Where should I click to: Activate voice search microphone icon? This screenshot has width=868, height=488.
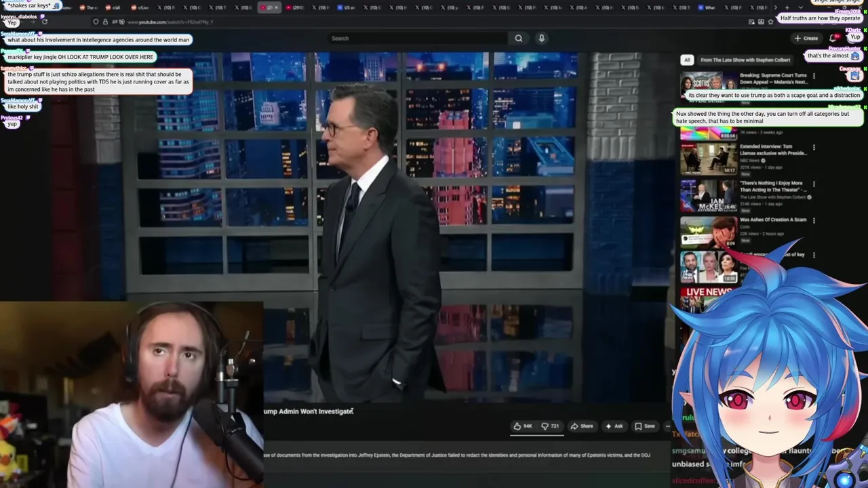[x=541, y=38]
